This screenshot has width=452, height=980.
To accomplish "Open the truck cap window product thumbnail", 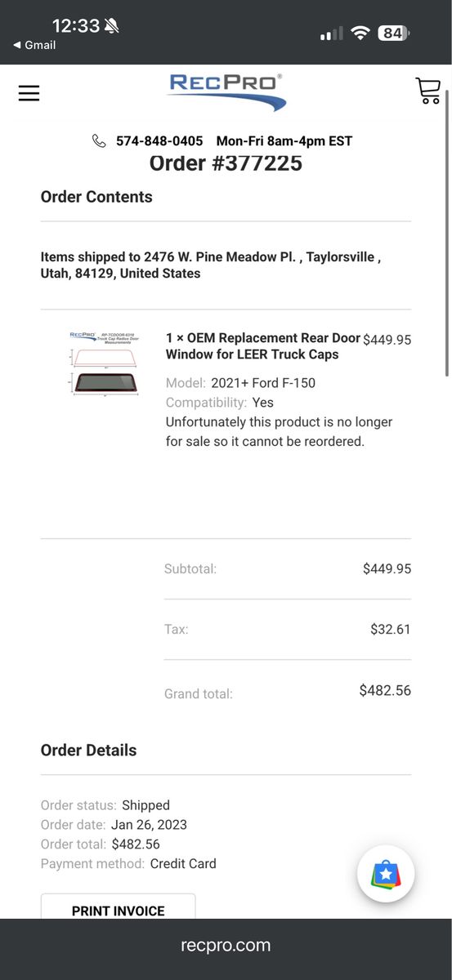I will pos(105,363).
